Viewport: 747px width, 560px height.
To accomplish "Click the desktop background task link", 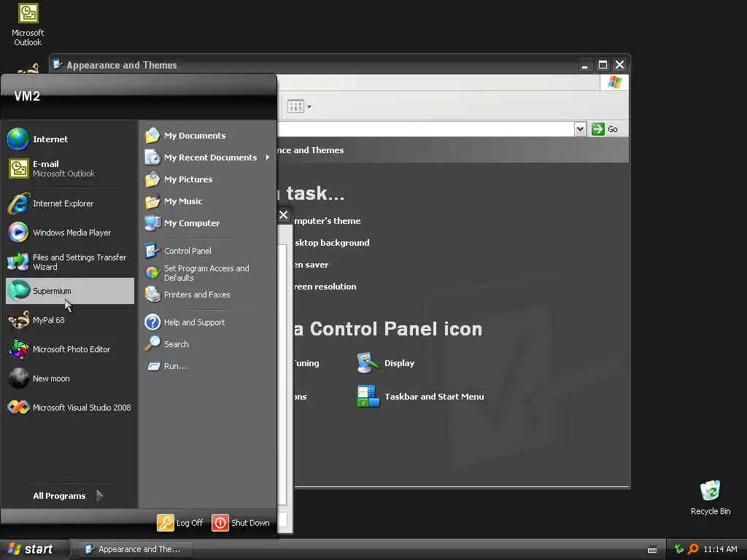I will tap(332, 243).
